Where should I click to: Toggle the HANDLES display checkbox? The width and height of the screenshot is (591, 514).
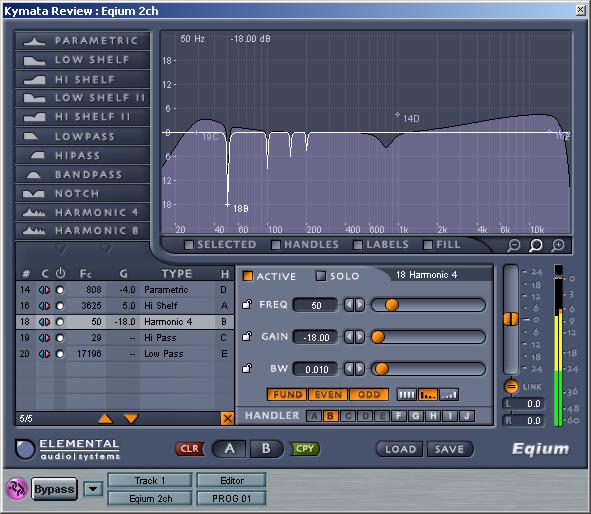tap(276, 245)
